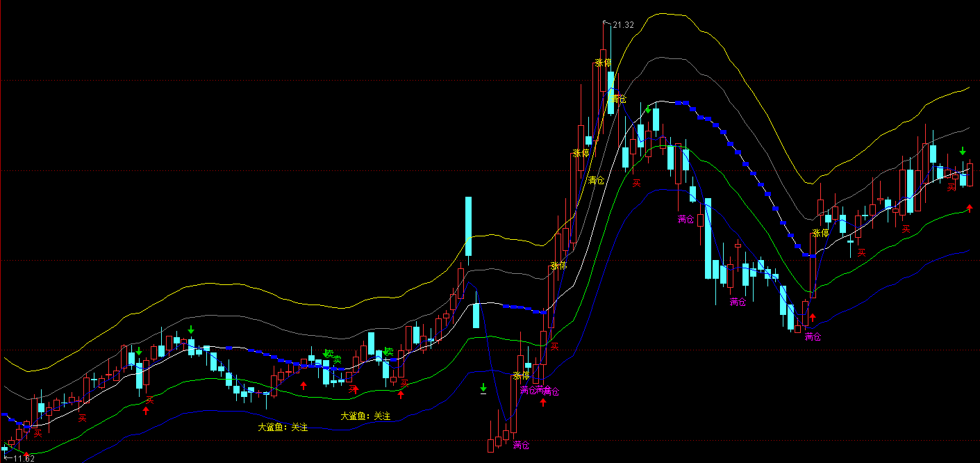Image resolution: width=980 pixels, height=463 pixels.
Task: Click the green arrow where the long blue-dotted decline begins
Action: click(x=648, y=109)
